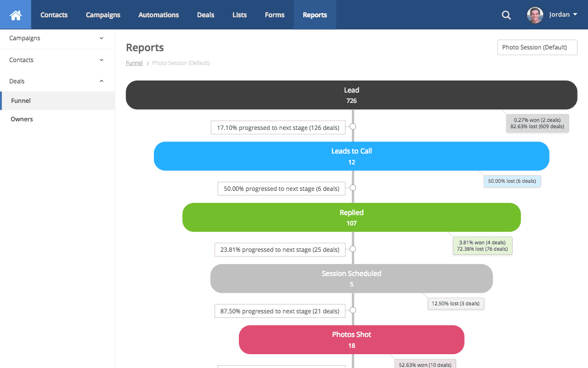The width and height of the screenshot is (588, 368).
Task: Open the Photo Session (Default) dropdown
Action: tap(537, 47)
